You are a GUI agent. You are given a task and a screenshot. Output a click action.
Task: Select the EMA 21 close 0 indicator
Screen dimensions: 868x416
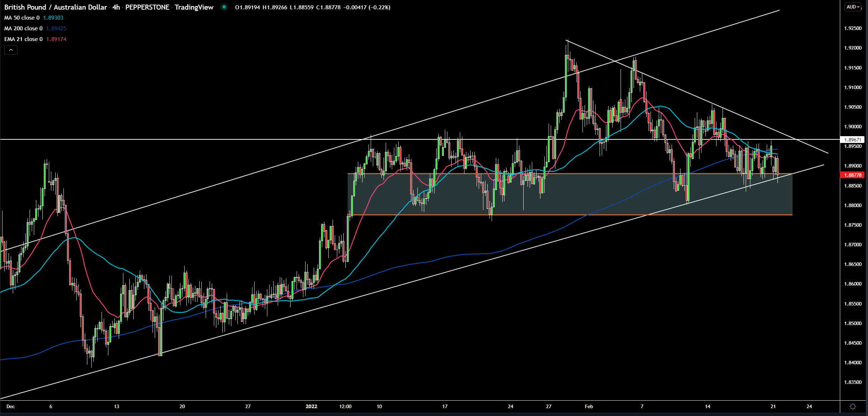pyautogui.click(x=23, y=39)
